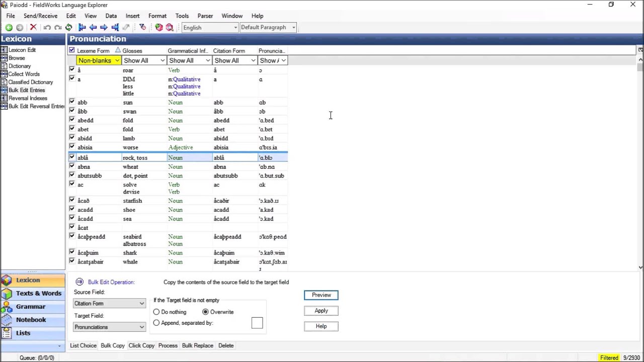Viewport: 644px width, 362px height.
Task: Click the find lexical entry icon
Action: 170,28
